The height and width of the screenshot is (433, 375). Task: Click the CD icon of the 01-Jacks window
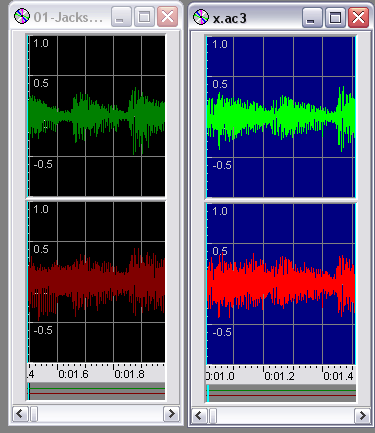click(22, 16)
